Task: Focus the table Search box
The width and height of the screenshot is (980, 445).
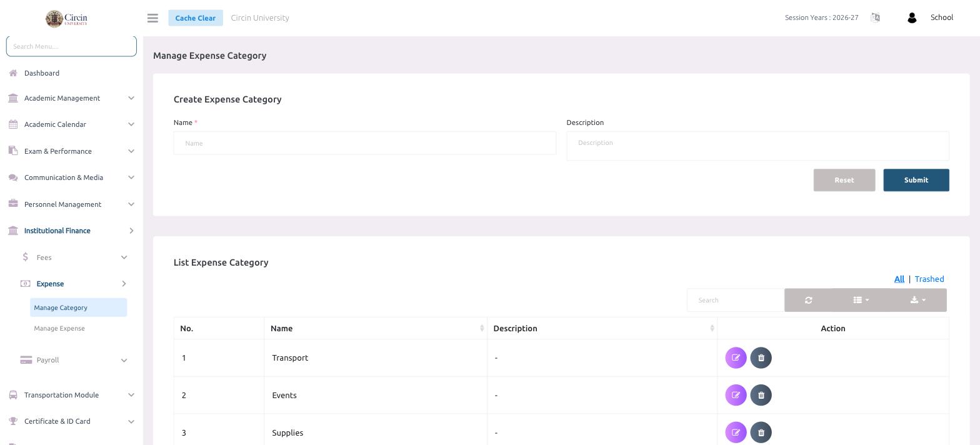Action: click(x=736, y=300)
